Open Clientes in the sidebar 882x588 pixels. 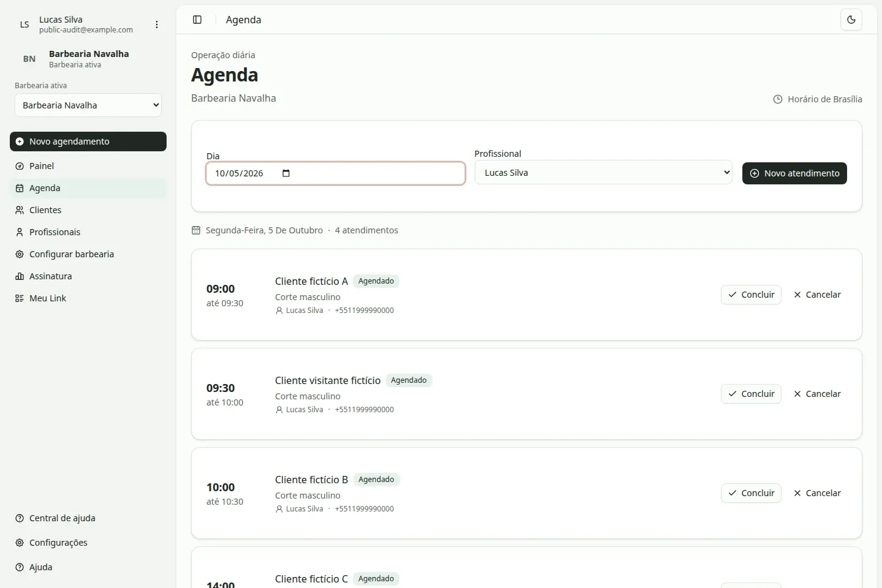point(88,210)
